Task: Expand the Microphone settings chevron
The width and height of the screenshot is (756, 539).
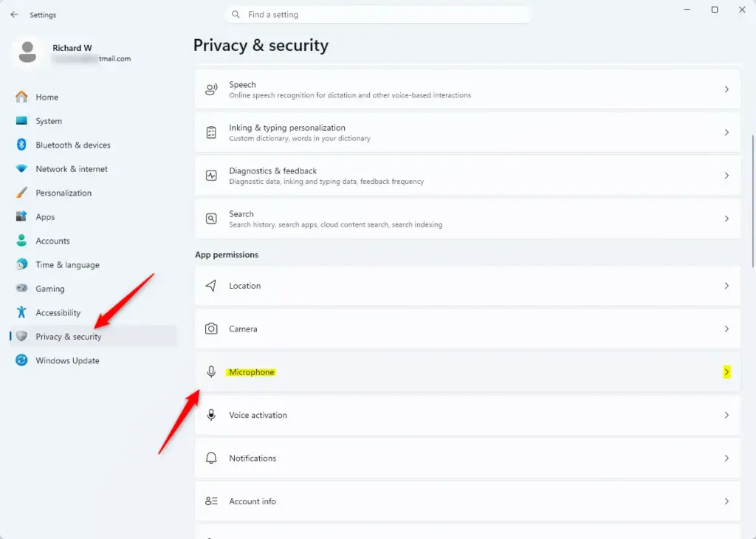Action: point(726,372)
